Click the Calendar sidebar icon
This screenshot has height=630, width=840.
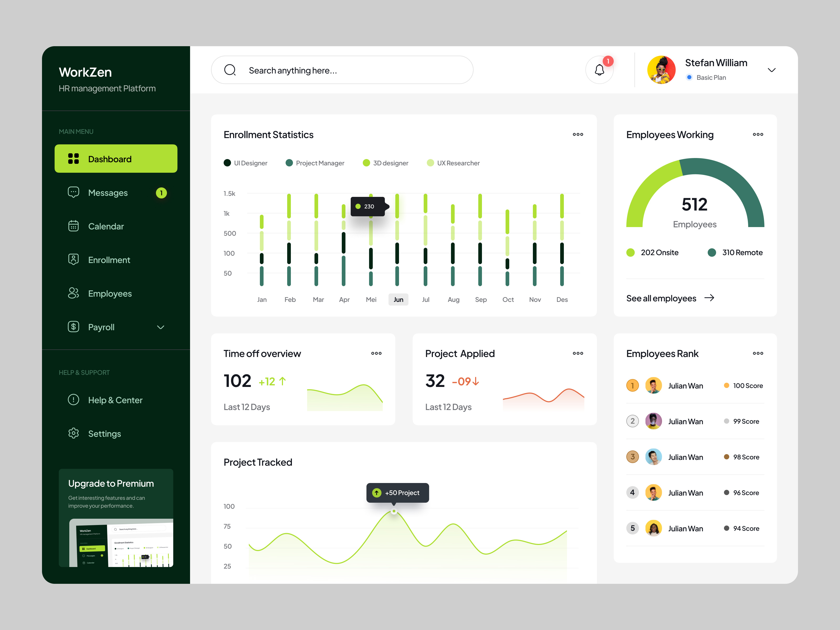pos(73,226)
